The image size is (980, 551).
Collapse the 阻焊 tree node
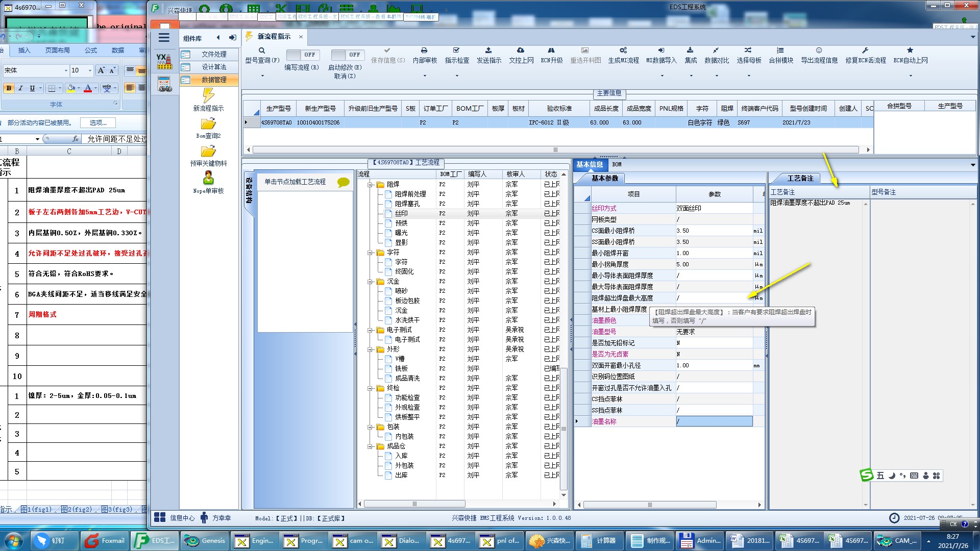[x=371, y=185]
